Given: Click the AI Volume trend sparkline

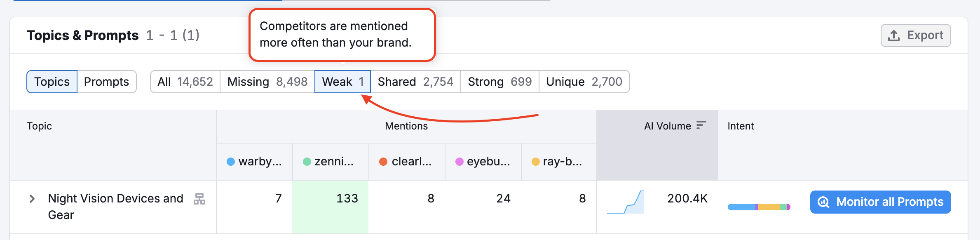Looking at the screenshot, I should click(626, 202).
